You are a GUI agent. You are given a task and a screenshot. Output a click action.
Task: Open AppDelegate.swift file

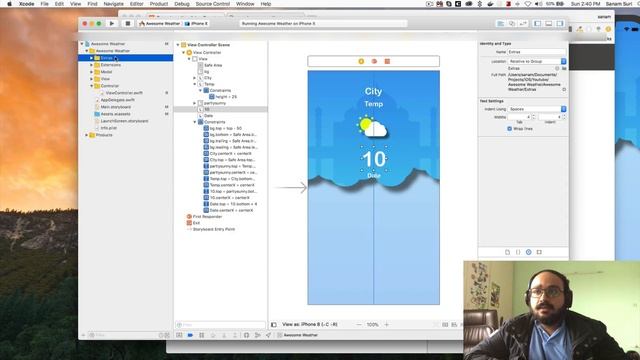[118, 100]
